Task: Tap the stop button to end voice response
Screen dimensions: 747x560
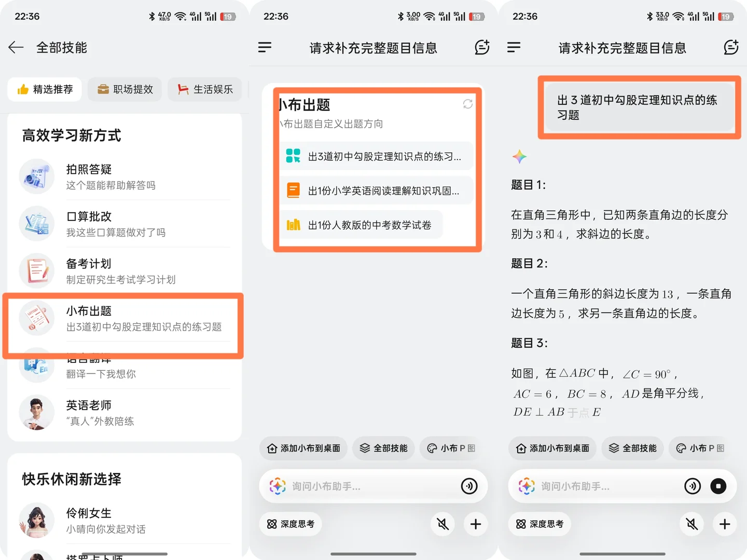Action: (718, 486)
